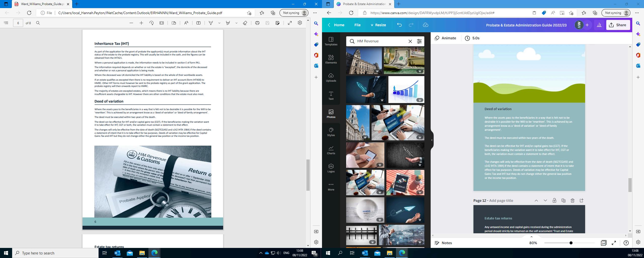
Task: Click the PDF fit to width icon
Action: point(162,23)
